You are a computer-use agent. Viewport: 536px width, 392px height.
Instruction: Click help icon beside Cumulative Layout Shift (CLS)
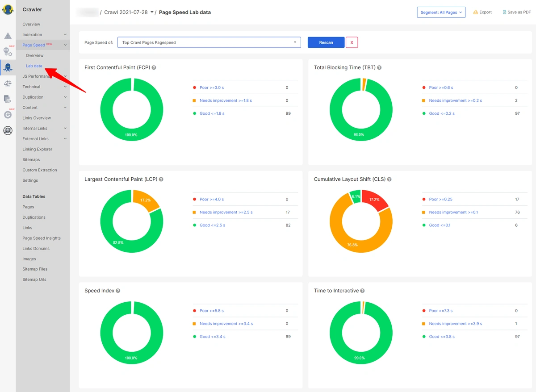coord(389,179)
